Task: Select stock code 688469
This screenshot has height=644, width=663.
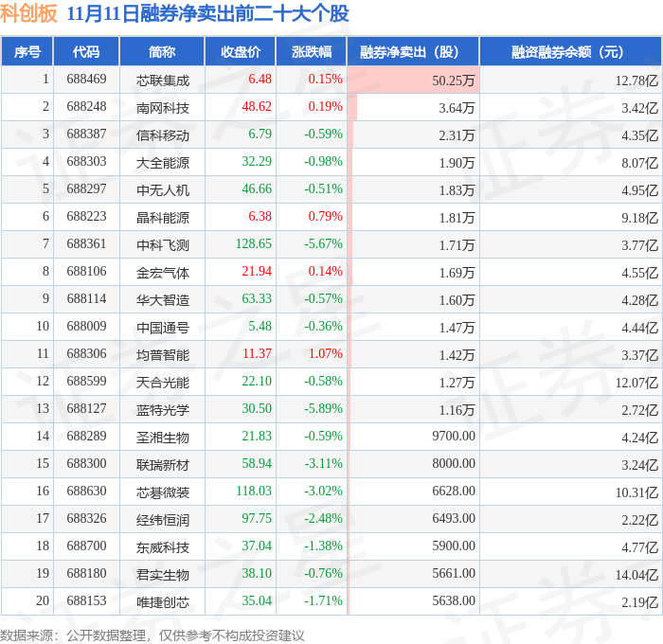Action: tap(86, 79)
